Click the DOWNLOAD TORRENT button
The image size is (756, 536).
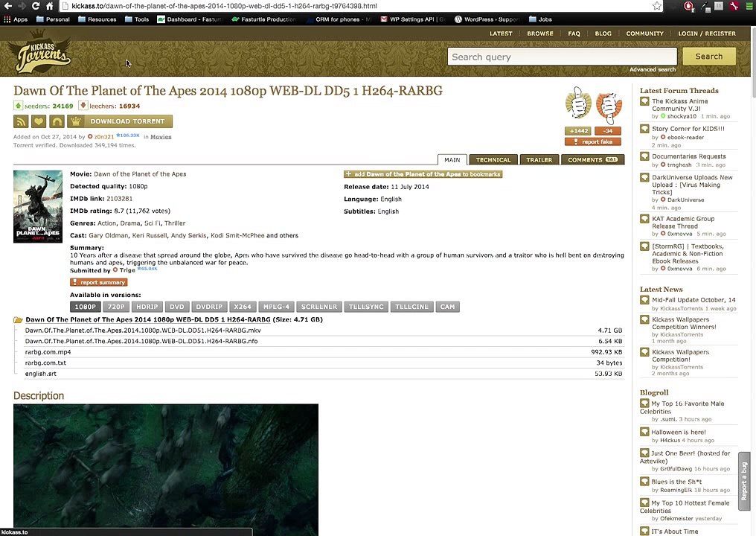coord(120,121)
